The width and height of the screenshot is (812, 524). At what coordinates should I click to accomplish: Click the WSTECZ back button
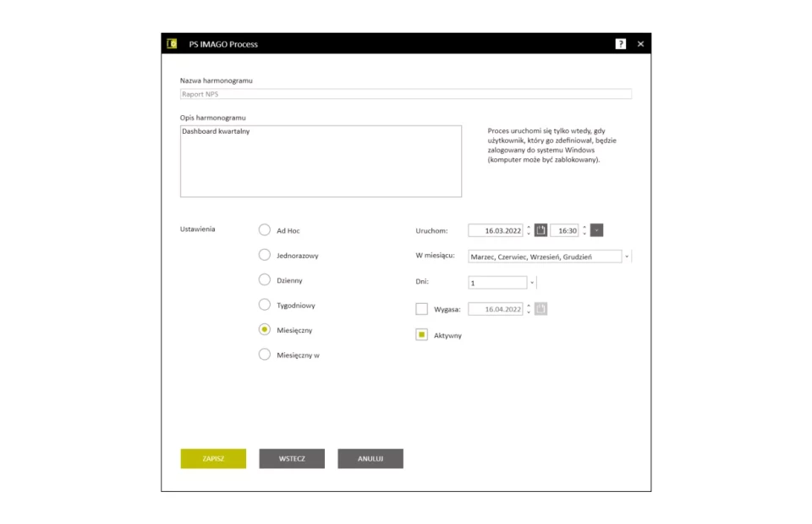tap(292, 459)
